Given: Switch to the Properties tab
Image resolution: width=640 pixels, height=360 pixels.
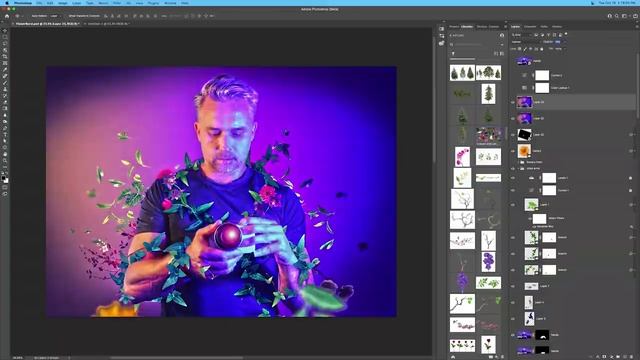Looking at the screenshot, I should coord(454,27).
